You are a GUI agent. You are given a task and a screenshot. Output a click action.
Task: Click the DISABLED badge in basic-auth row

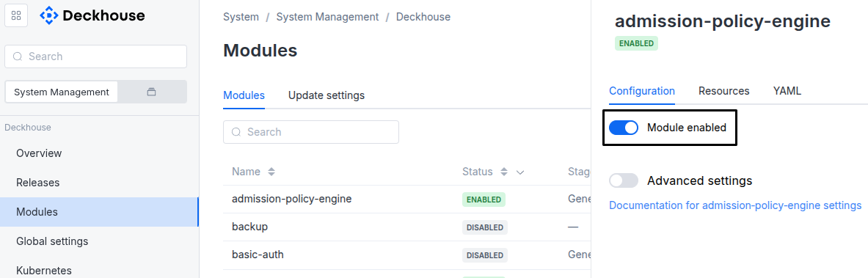click(485, 255)
